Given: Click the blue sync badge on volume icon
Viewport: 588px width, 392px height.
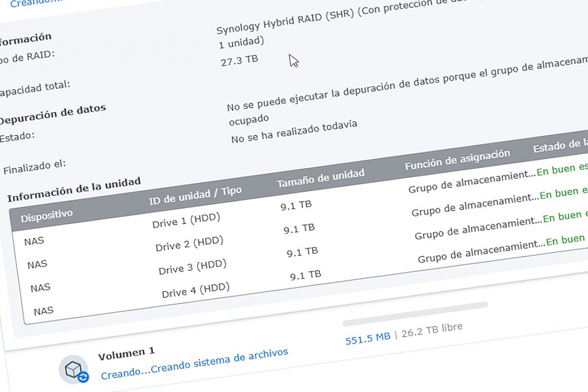Looking at the screenshot, I should pos(83,377).
